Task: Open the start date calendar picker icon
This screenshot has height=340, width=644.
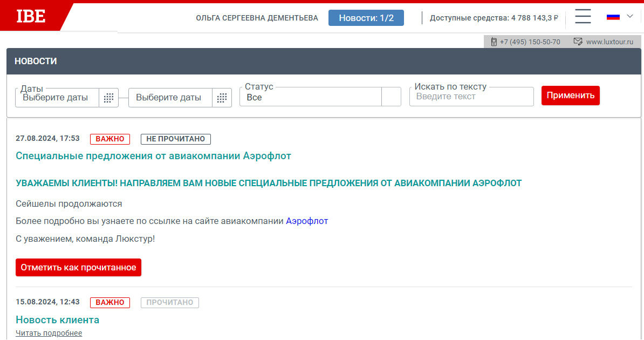Action: 108,98
